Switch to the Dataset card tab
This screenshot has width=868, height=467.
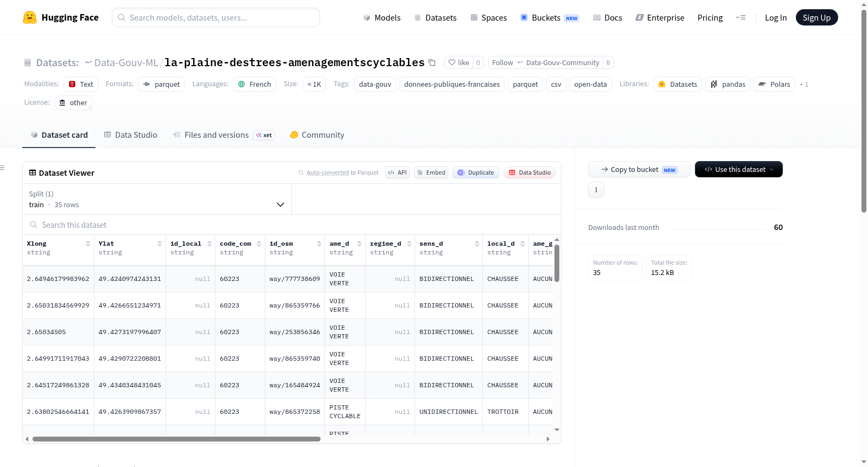59,135
